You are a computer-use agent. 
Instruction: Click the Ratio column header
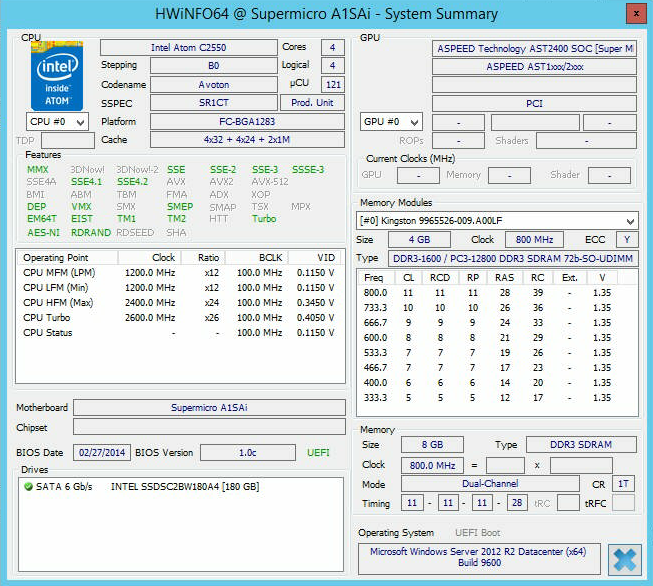click(x=203, y=257)
